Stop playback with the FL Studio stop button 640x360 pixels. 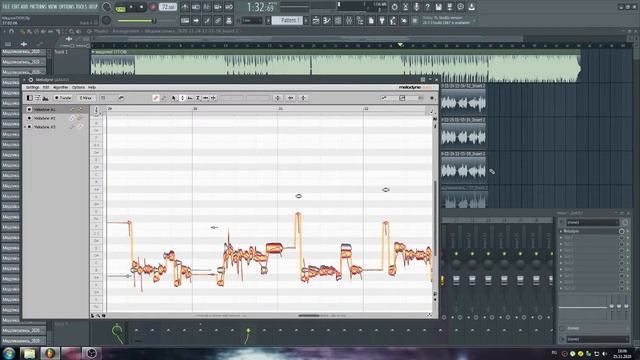coord(142,7)
